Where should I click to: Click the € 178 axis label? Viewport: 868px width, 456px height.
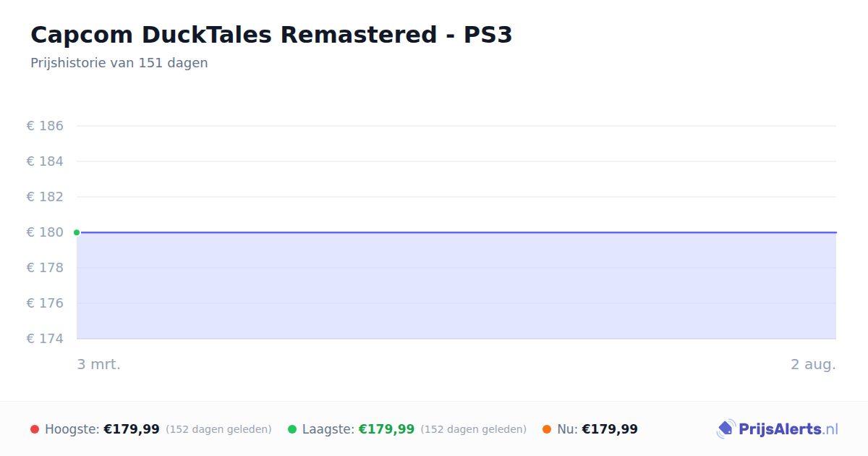pyautogui.click(x=45, y=268)
